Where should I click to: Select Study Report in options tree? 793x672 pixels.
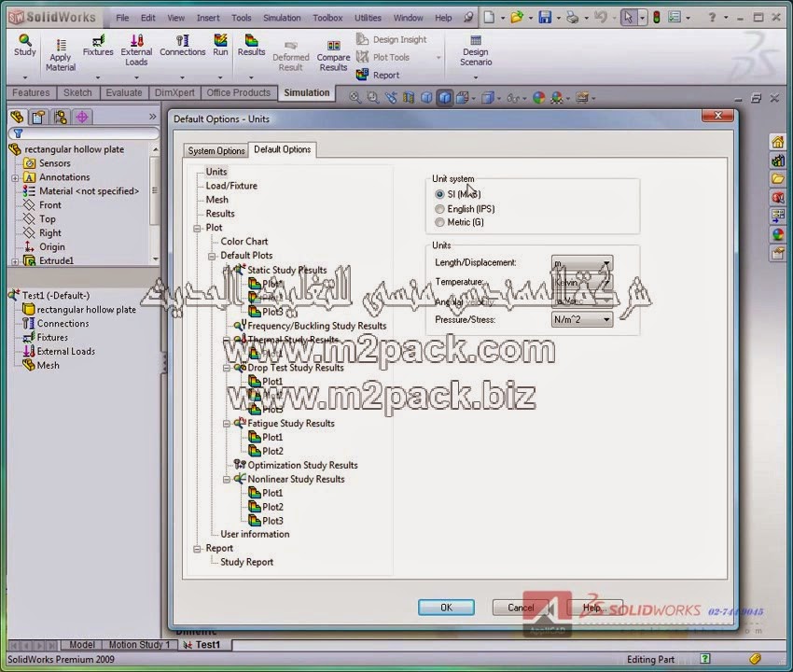[x=246, y=562]
